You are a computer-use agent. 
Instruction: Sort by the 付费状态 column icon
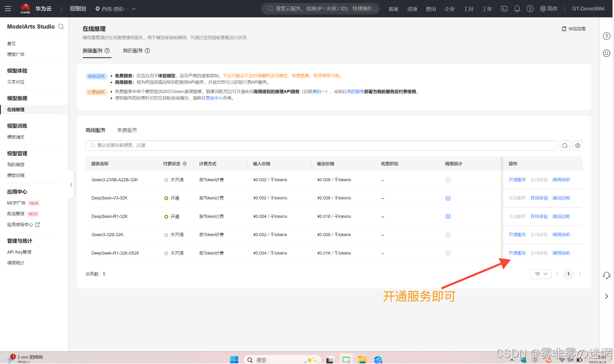click(x=185, y=164)
